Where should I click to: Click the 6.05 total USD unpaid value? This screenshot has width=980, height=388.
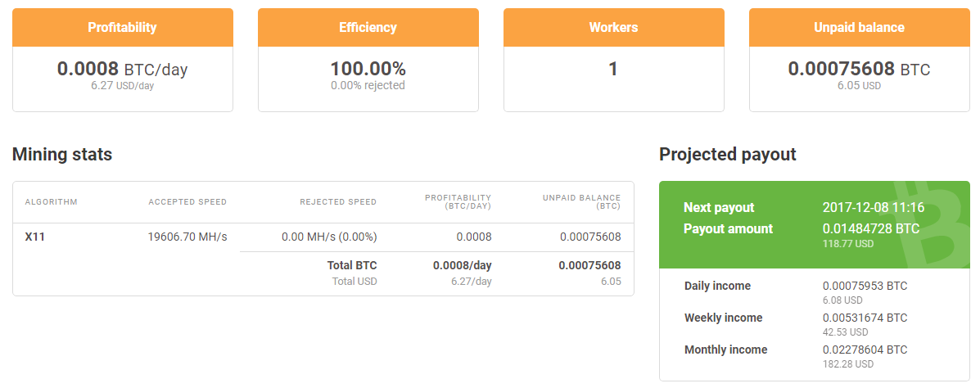612,281
